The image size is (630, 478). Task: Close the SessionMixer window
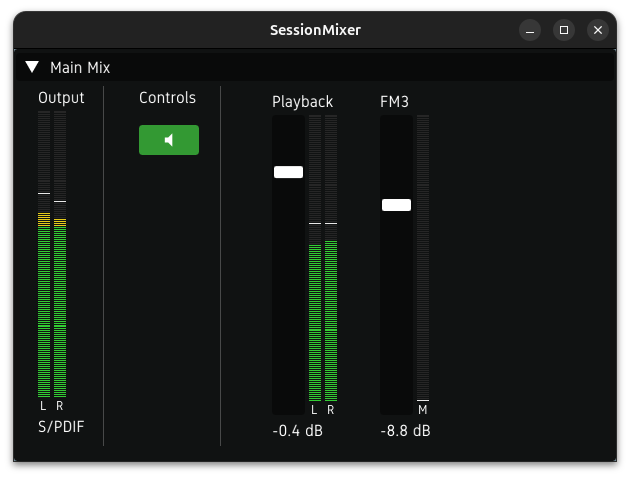(x=598, y=30)
